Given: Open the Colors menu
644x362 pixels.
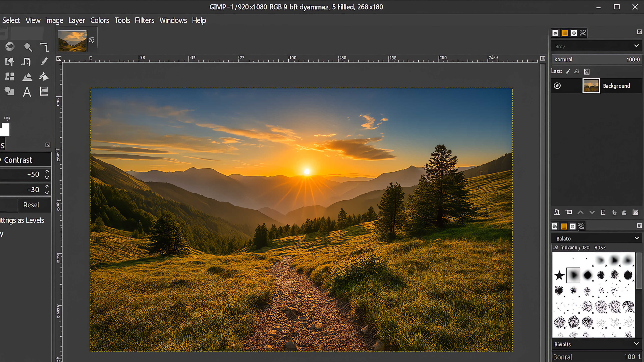Looking at the screenshot, I should pyautogui.click(x=99, y=20).
